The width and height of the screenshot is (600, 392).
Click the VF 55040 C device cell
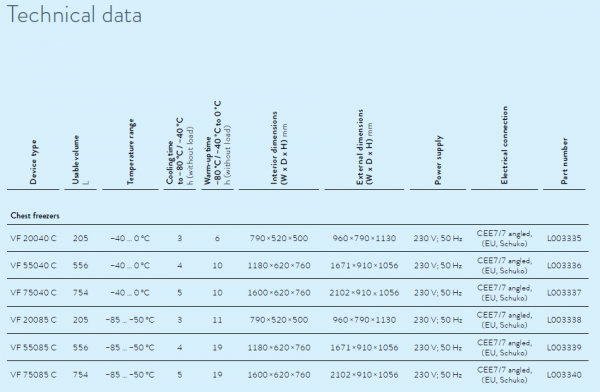click(33, 265)
